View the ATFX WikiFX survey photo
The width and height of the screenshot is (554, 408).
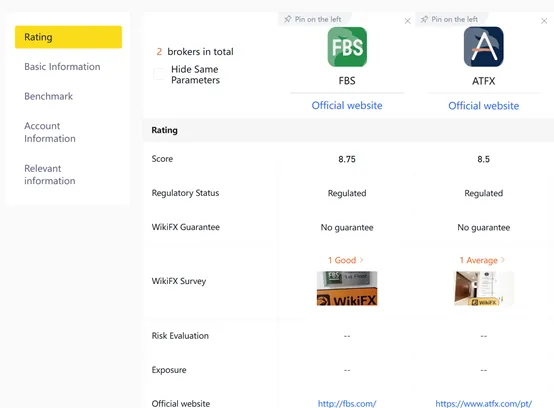coord(483,288)
